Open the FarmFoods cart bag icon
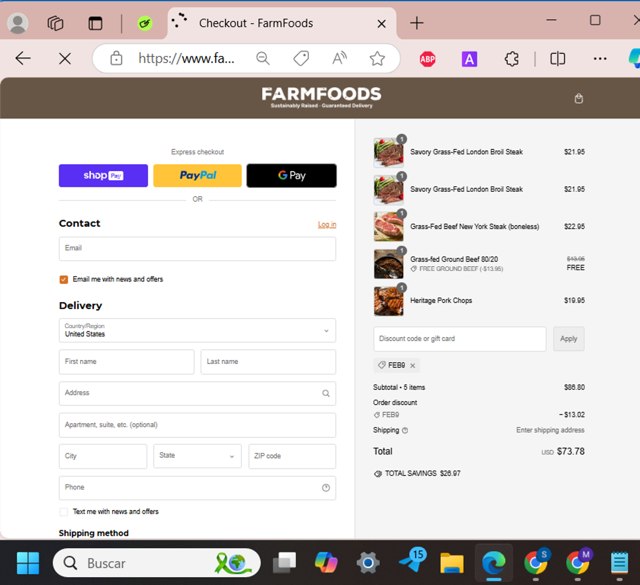Image resolution: width=640 pixels, height=585 pixels. click(579, 98)
